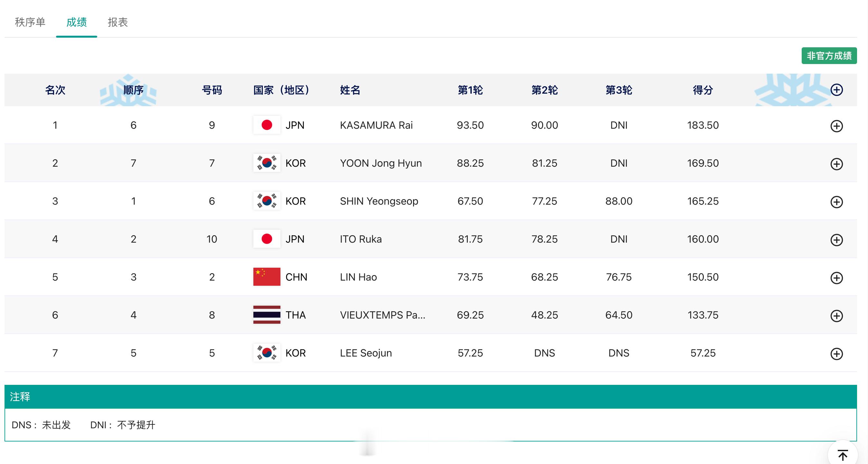
Task: Click the 第2轮 column header
Action: pyautogui.click(x=544, y=90)
